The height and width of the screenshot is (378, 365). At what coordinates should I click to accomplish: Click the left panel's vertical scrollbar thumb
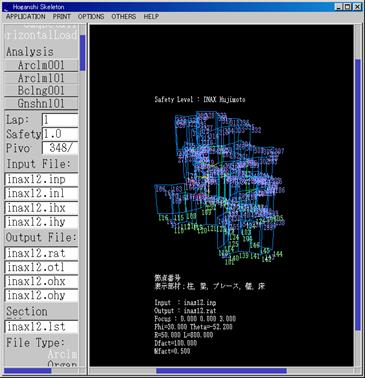pos(83,53)
